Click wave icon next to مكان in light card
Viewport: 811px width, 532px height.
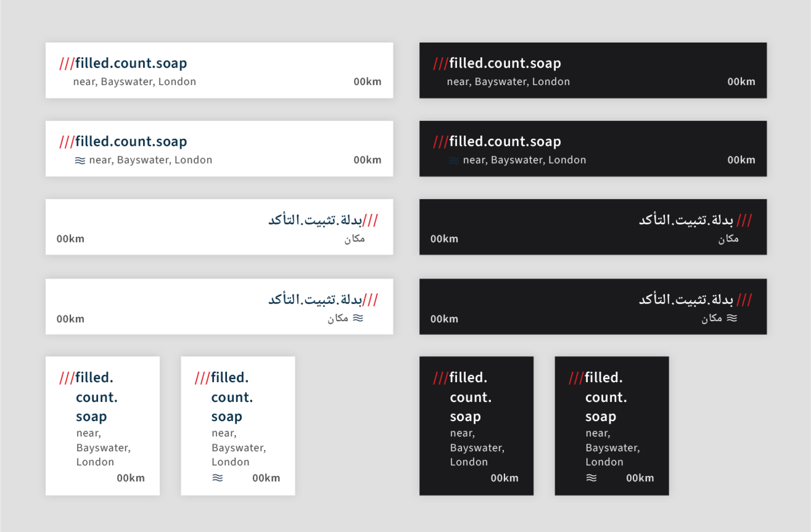tap(358, 318)
